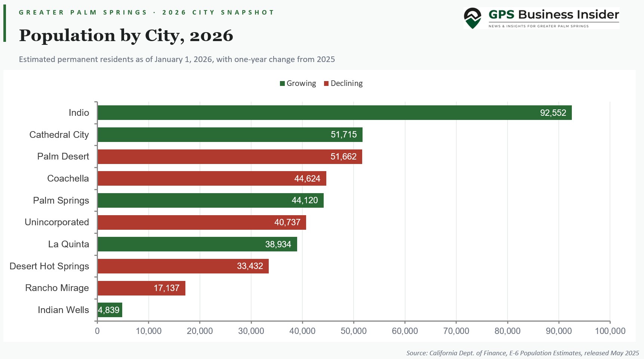Click the Palm Springs bar showing 44,120
The image size is (644, 359).
click(210, 200)
